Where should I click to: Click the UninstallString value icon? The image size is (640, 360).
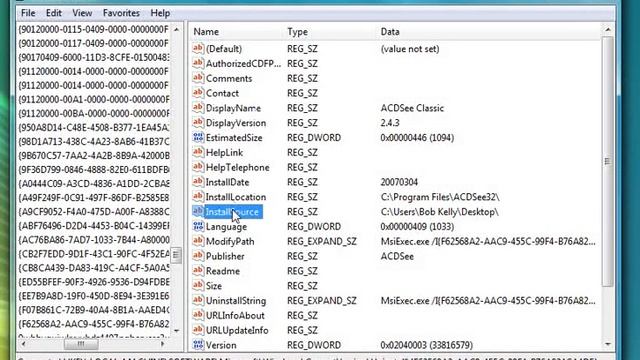pyautogui.click(x=198, y=300)
